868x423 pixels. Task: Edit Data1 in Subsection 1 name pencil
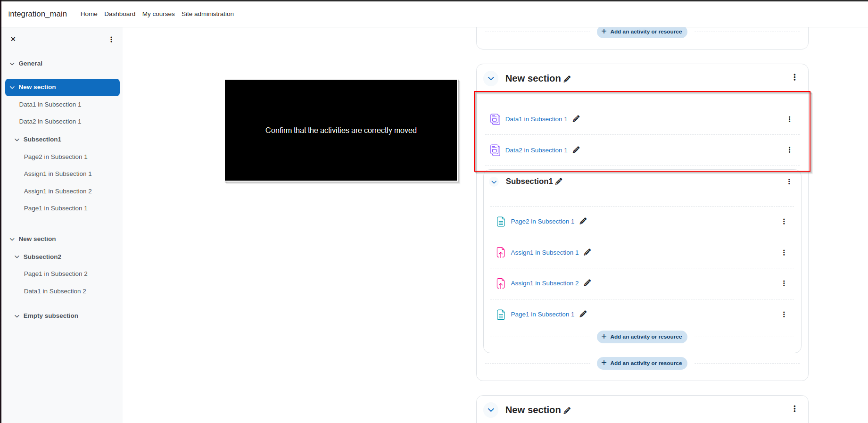tap(576, 119)
